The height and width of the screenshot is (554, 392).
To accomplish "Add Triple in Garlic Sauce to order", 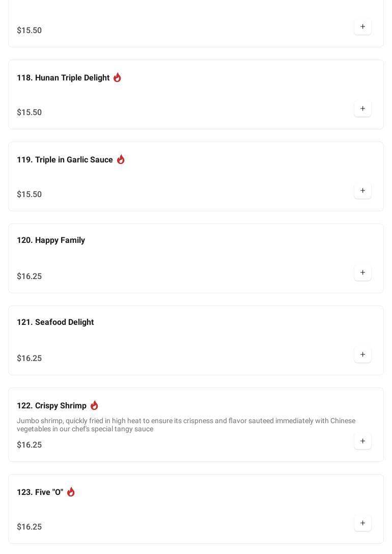I will pyautogui.click(x=362, y=190).
